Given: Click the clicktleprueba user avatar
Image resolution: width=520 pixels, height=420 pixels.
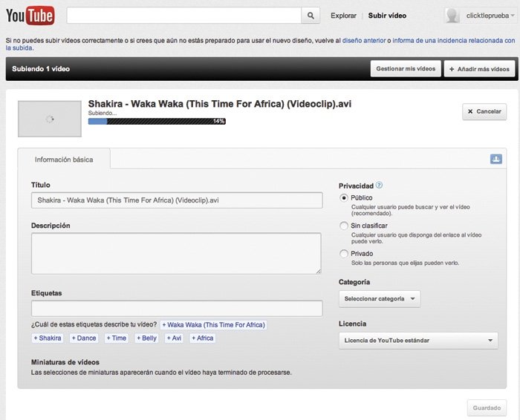Looking at the screenshot, I should (452, 16).
